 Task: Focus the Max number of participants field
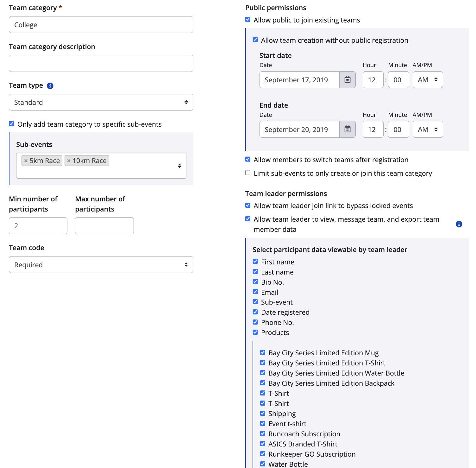click(104, 226)
